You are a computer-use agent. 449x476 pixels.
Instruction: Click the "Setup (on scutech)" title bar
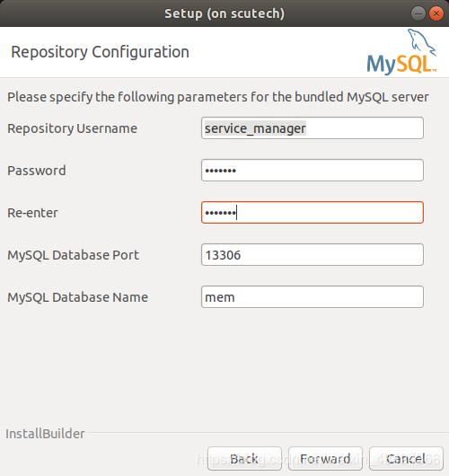[224, 13]
